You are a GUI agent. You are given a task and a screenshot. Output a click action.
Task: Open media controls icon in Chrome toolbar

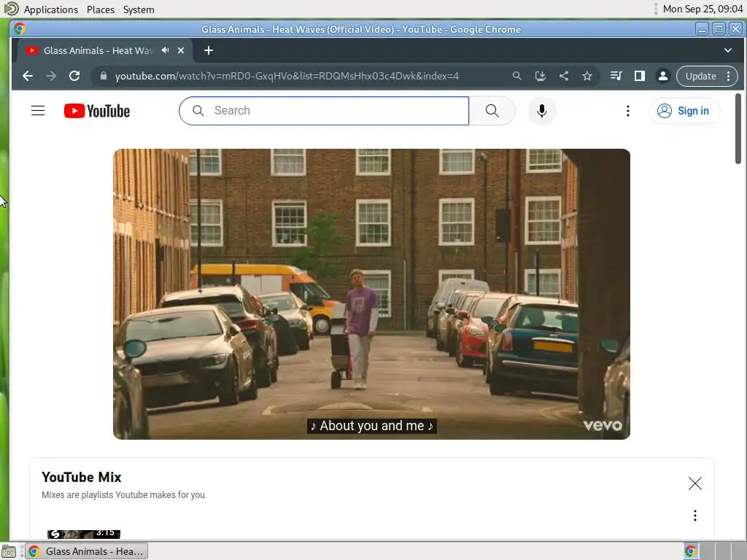click(x=616, y=76)
